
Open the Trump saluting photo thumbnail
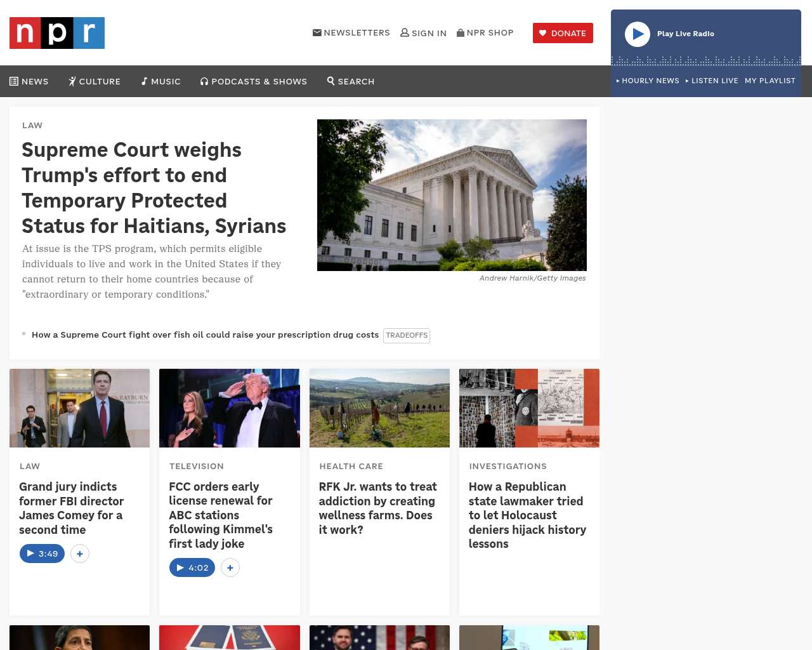(x=230, y=408)
